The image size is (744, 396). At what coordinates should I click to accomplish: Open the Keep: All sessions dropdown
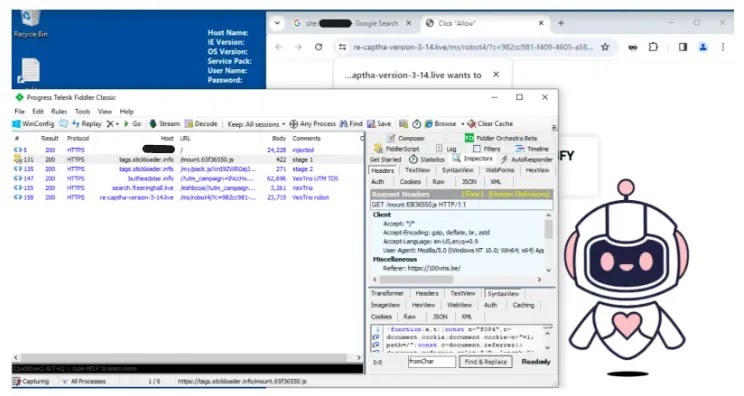click(x=256, y=124)
